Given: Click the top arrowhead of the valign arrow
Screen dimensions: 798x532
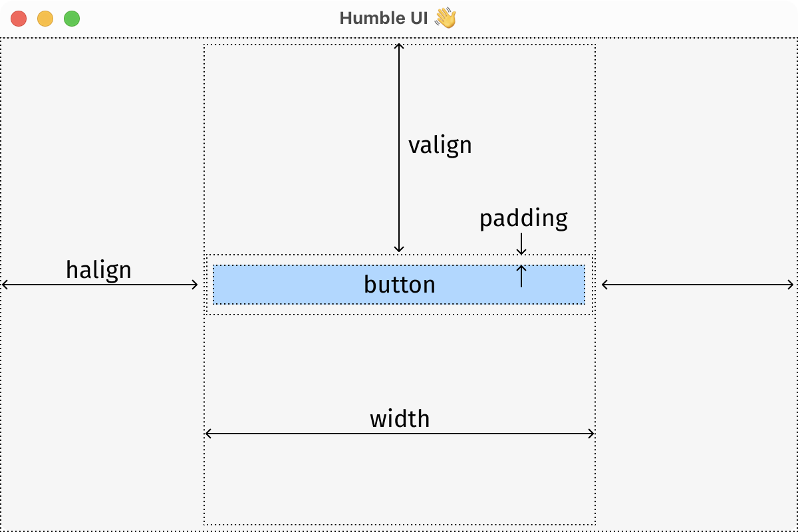Looking at the screenshot, I should point(399,45).
